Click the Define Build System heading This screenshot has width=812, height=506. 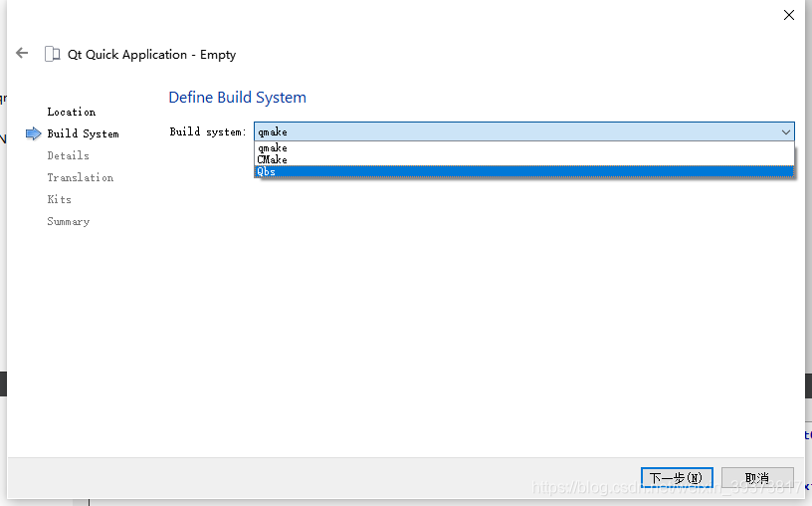(237, 98)
